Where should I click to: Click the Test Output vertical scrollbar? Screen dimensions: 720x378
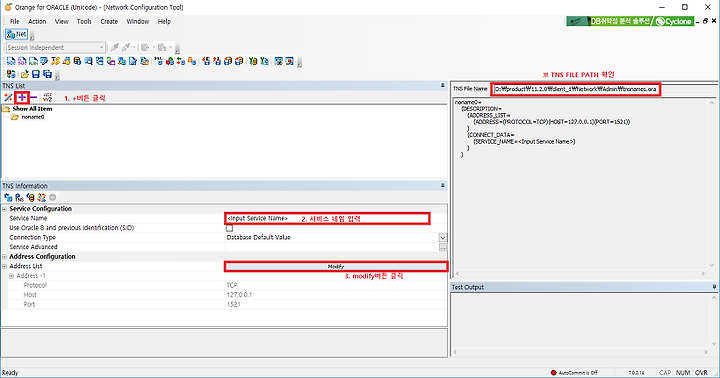[714, 320]
